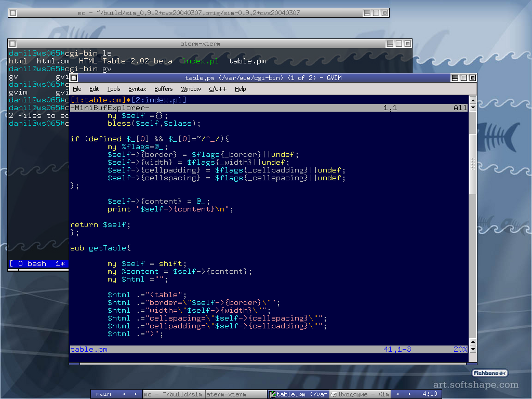Click the aterm-xterm maximize button
532x399 pixels.
(x=399, y=44)
